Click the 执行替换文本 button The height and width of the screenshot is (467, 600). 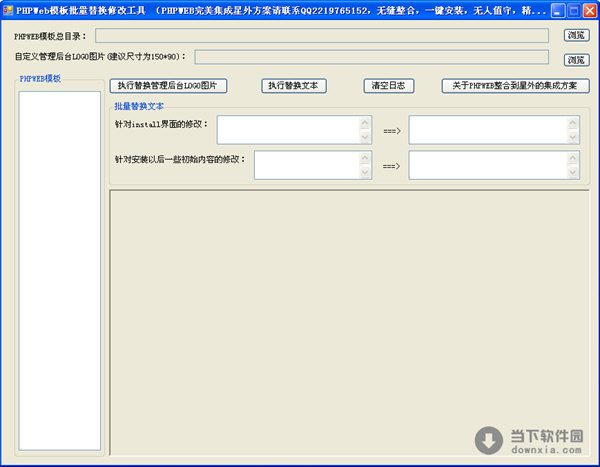[x=294, y=86]
